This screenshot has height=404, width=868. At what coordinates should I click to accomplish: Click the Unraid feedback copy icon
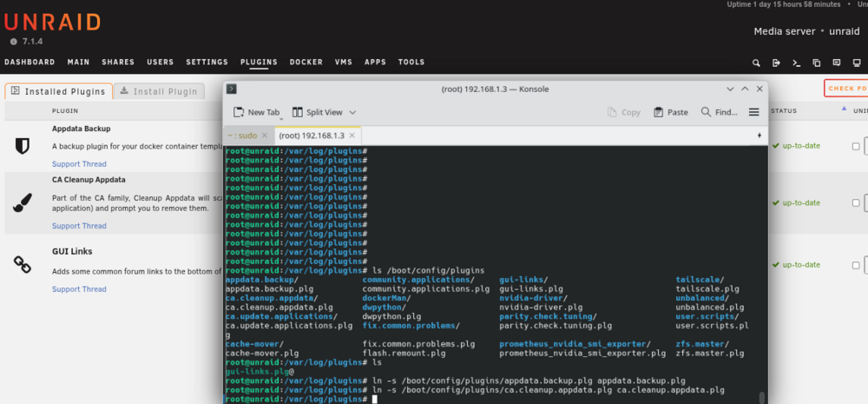click(x=817, y=63)
